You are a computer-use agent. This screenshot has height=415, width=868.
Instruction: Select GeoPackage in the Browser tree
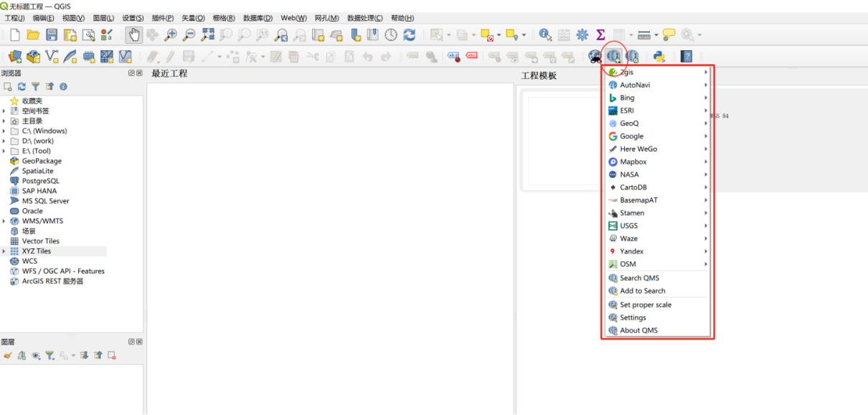pyautogui.click(x=42, y=162)
